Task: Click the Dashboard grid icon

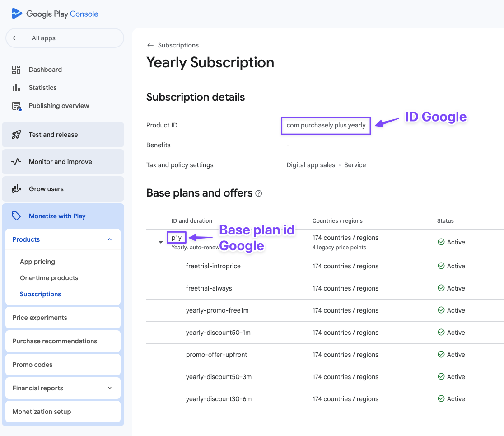Action: coord(16,70)
